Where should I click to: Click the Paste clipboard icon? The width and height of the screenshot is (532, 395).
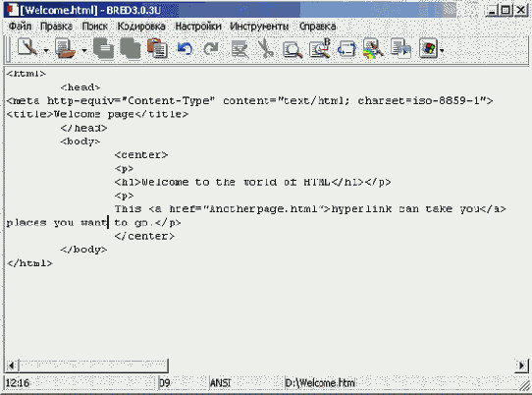tap(157, 48)
